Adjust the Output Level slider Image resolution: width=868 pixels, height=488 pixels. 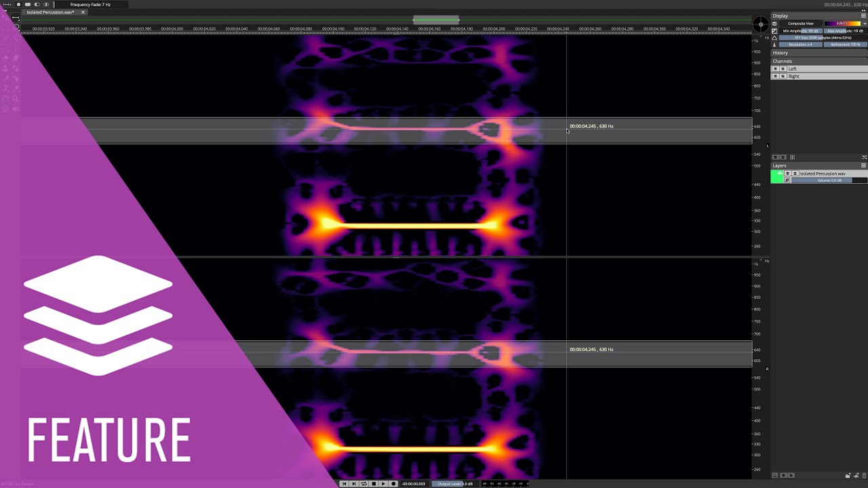[455, 484]
